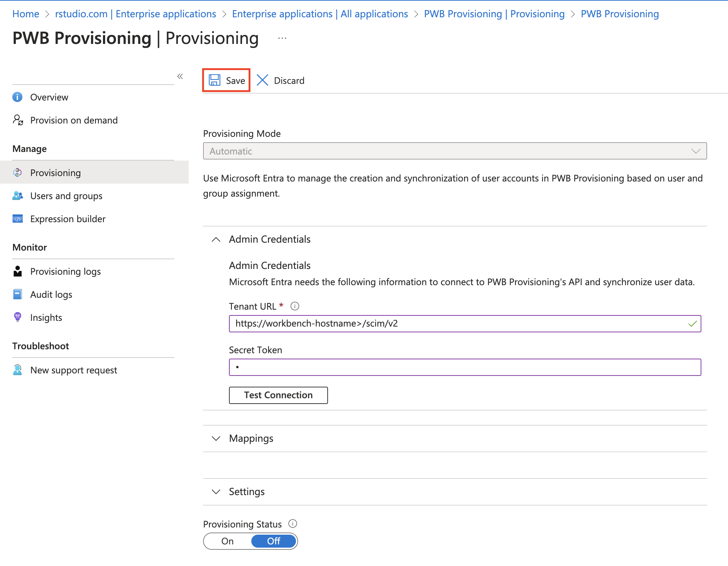
Task: Click the Provisioning logs icon
Action: coord(18,271)
